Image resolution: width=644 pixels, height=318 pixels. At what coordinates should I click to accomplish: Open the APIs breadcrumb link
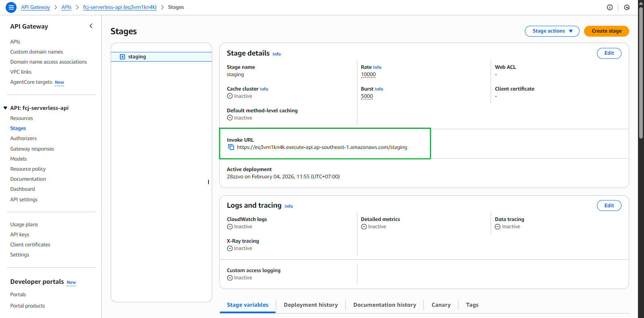tap(66, 7)
